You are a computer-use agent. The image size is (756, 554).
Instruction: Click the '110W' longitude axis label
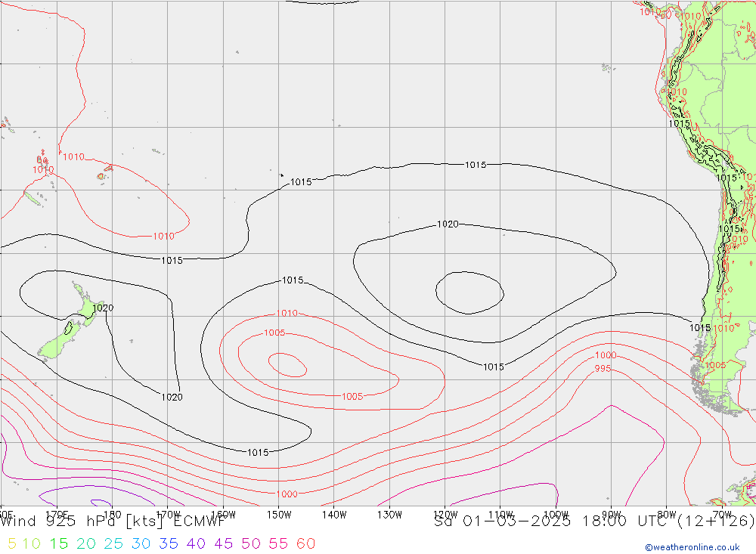(500, 515)
